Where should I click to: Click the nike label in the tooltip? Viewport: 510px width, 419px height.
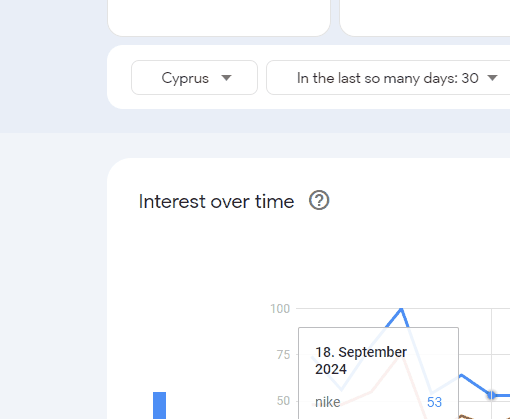[328, 402]
